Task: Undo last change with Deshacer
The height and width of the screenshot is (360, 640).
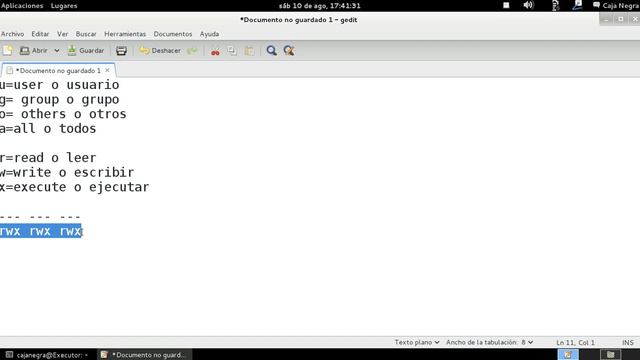Action: [160, 51]
